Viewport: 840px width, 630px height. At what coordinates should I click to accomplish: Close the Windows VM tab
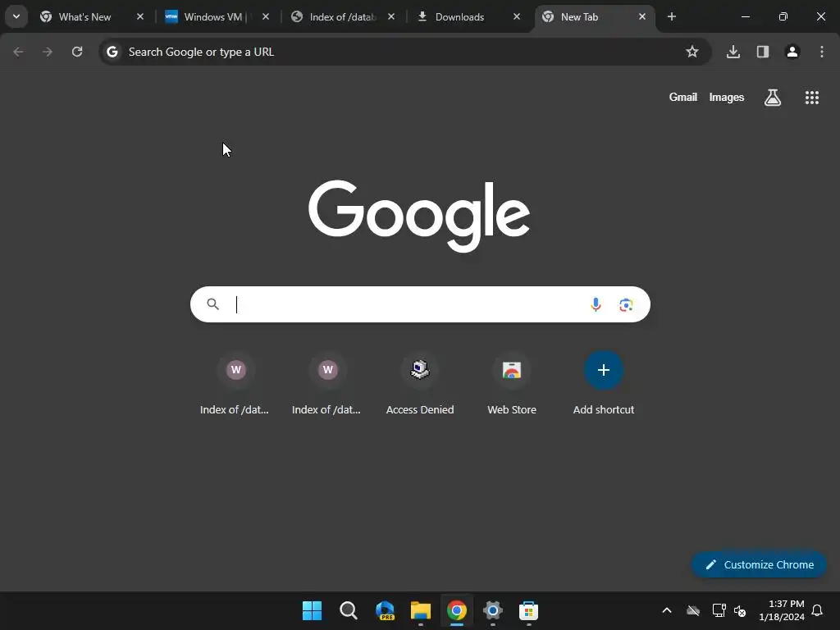click(x=266, y=16)
